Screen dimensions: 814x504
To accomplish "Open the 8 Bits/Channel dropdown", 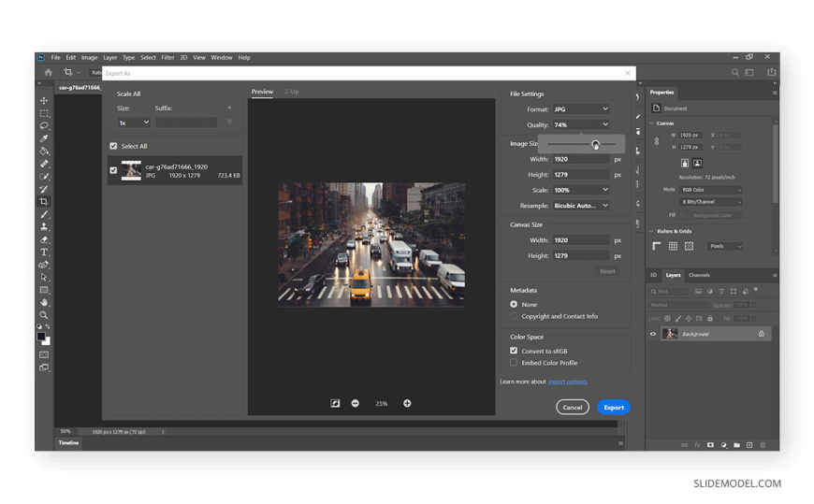I will (711, 202).
